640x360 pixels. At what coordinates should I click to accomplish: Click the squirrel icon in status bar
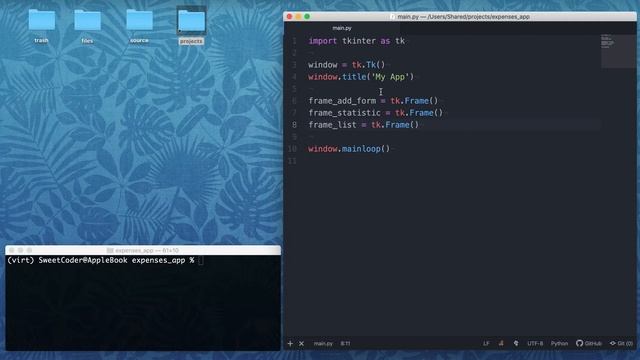(516, 343)
